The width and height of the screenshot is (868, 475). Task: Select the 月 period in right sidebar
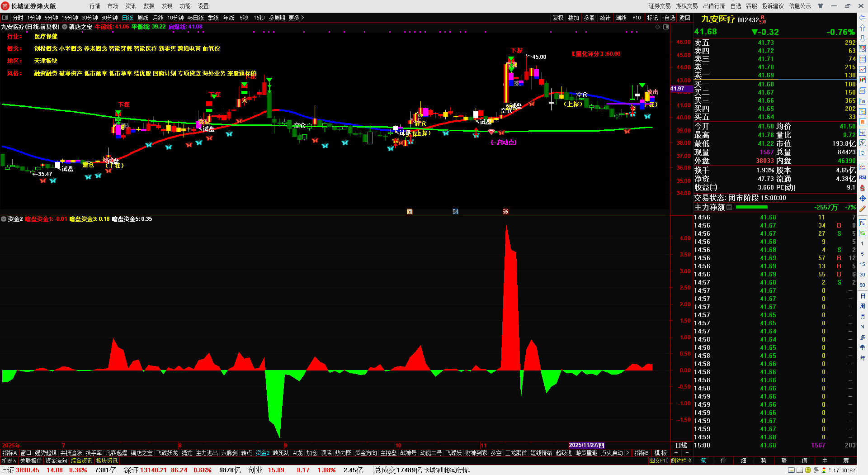pyautogui.click(x=863, y=317)
